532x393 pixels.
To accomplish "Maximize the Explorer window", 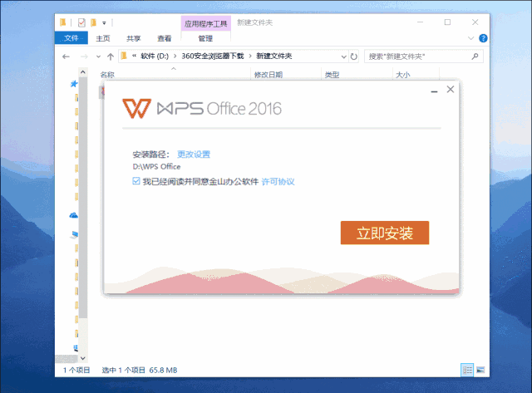I will (447, 22).
